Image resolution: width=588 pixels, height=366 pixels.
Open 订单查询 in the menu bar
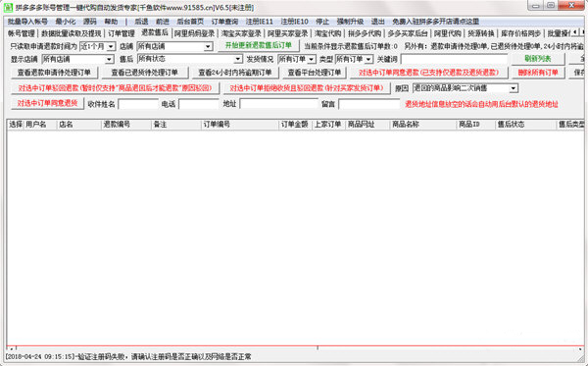(x=224, y=22)
